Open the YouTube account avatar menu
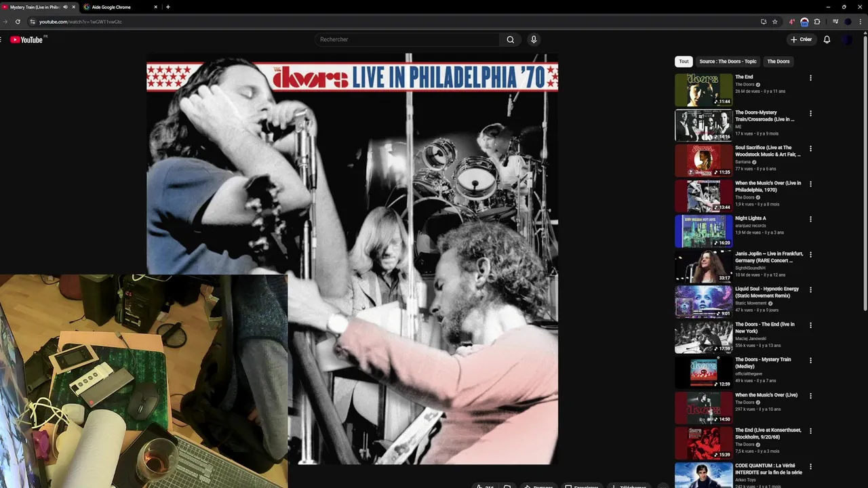The width and height of the screenshot is (868, 488). click(x=847, y=39)
